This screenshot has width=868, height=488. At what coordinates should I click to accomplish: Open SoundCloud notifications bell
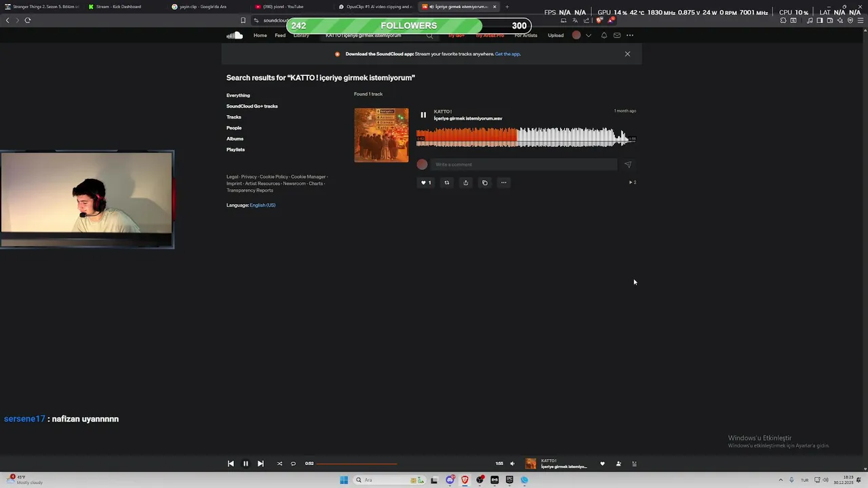tap(604, 35)
